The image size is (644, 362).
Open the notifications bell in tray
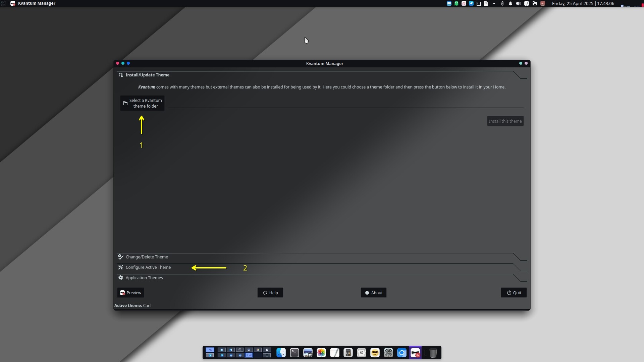click(x=511, y=3)
